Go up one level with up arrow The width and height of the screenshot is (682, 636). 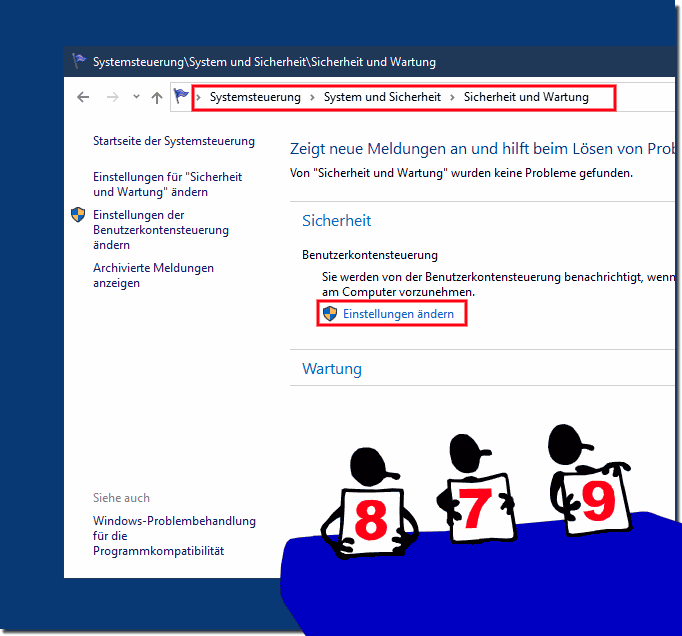pyautogui.click(x=157, y=97)
